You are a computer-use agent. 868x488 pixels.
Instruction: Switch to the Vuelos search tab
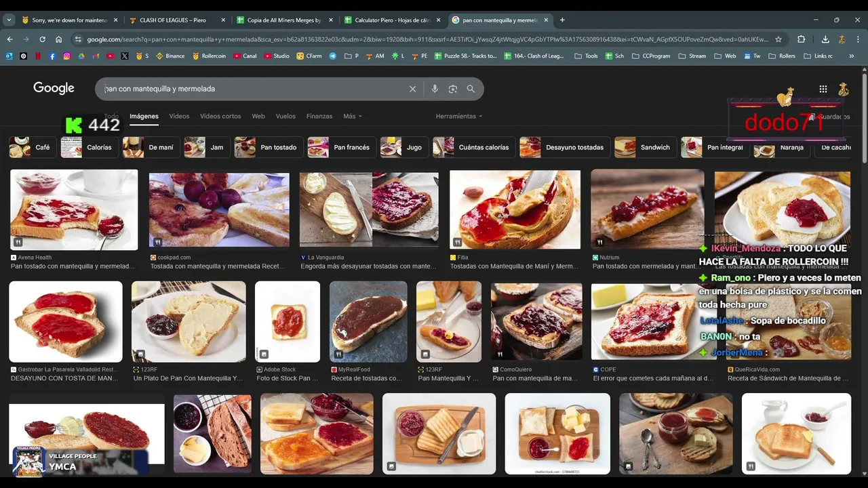point(285,116)
